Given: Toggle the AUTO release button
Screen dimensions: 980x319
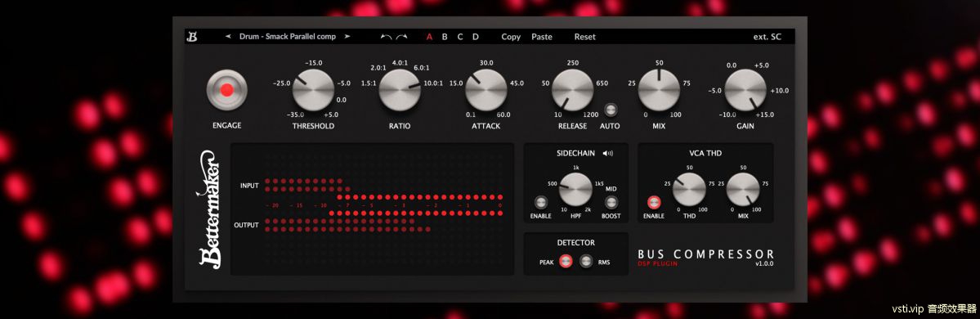Looking at the screenshot, I should (611, 110).
